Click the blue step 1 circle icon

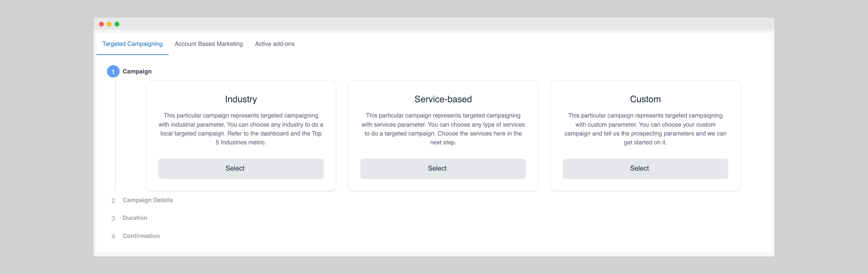(113, 71)
